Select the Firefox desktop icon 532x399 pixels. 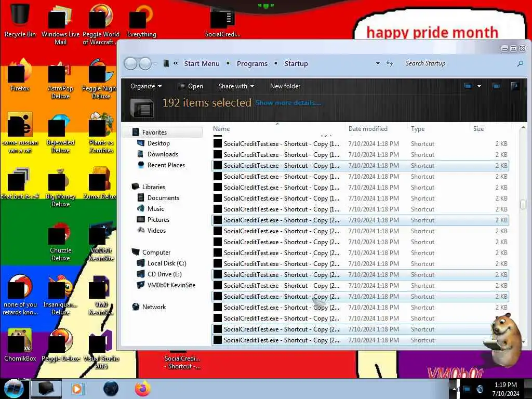tap(20, 75)
